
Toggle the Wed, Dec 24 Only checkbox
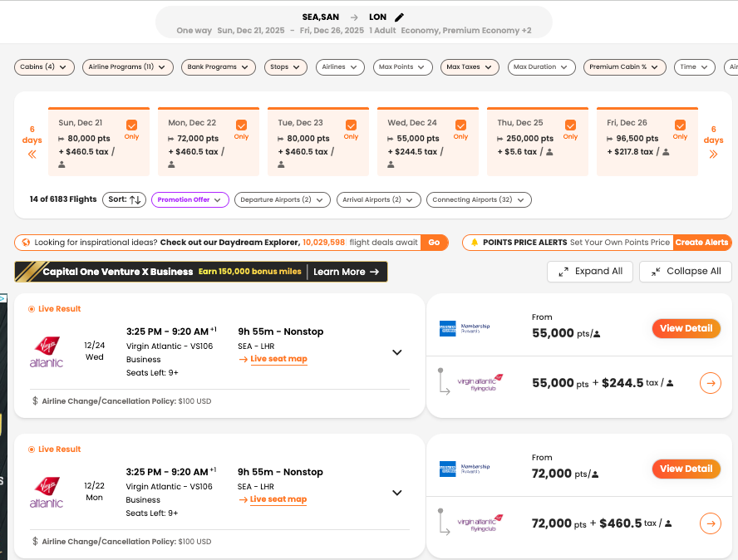tap(460, 125)
